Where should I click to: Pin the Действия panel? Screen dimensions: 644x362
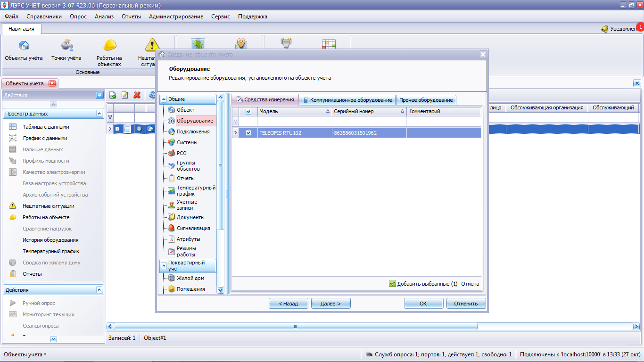coord(99,95)
